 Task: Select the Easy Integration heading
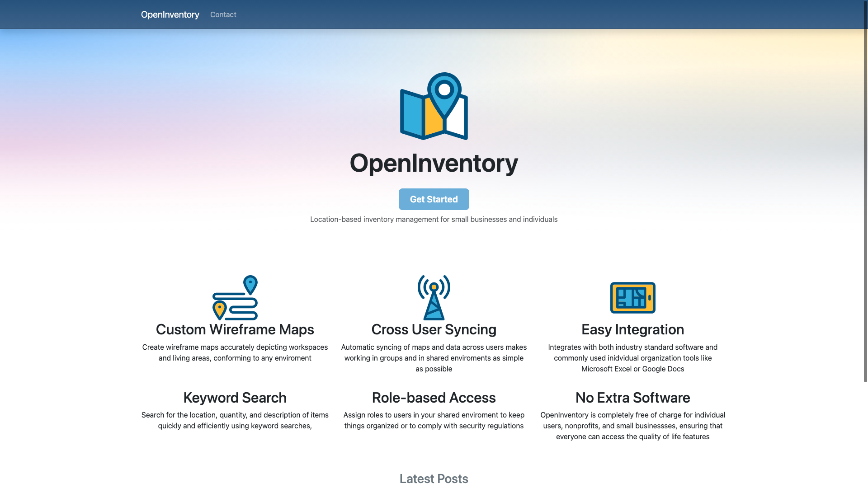(x=633, y=329)
